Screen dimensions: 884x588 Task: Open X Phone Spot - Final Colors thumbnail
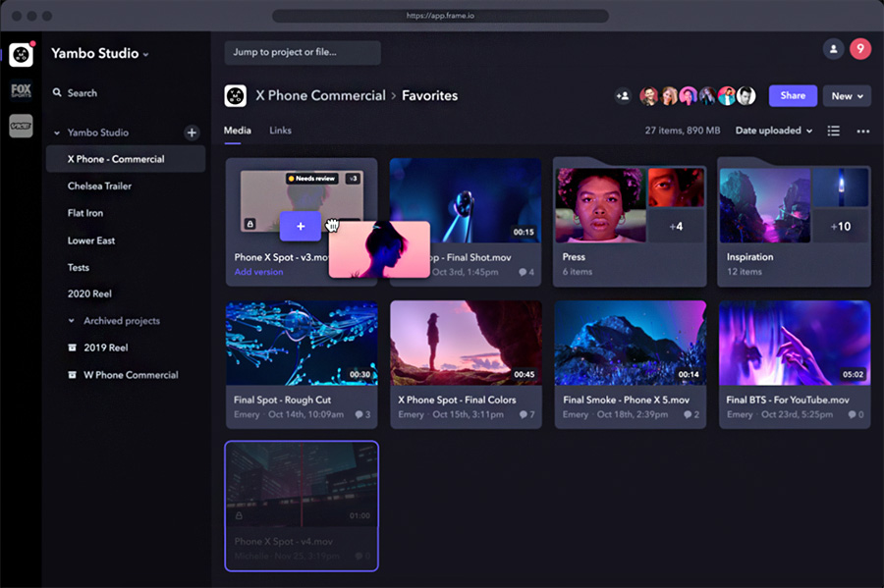466,343
